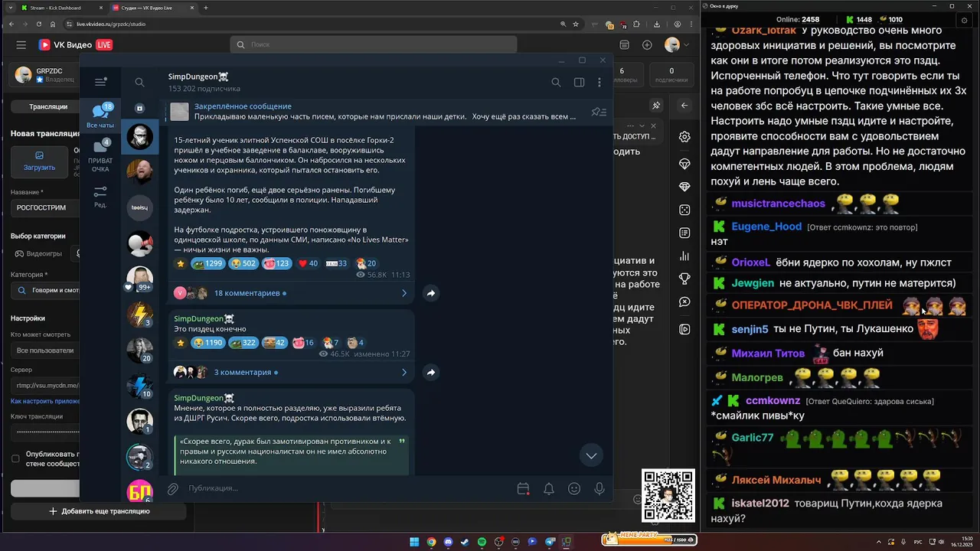
Task: Upload a preview with 'Загрузить'
Action: [x=39, y=161]
